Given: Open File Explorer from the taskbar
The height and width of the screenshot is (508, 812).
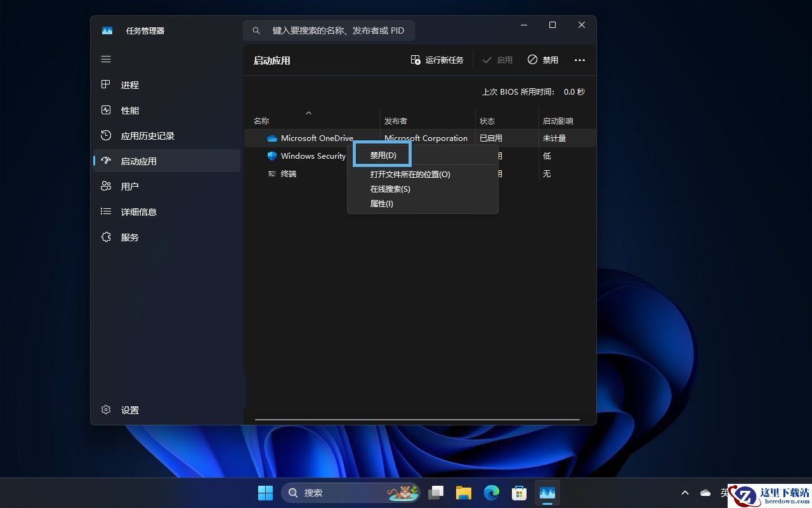Looking at the screenshot, I should coord(464,493).
